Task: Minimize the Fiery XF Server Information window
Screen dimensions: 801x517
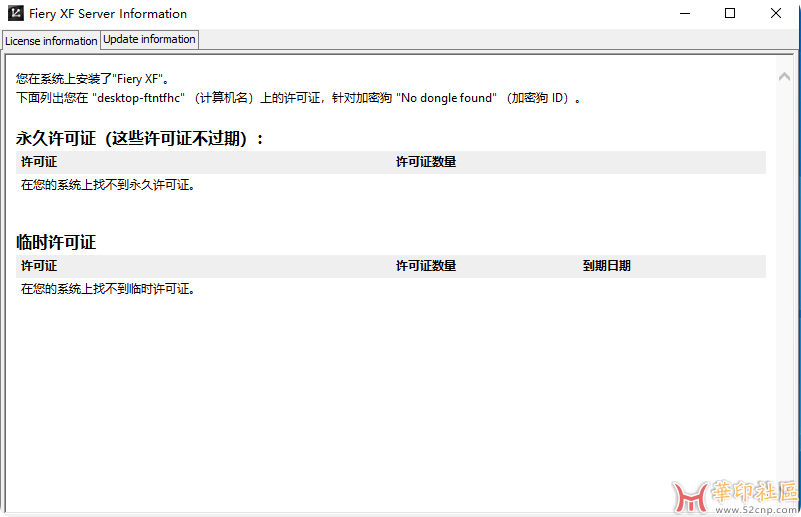Action: (685, 13)
